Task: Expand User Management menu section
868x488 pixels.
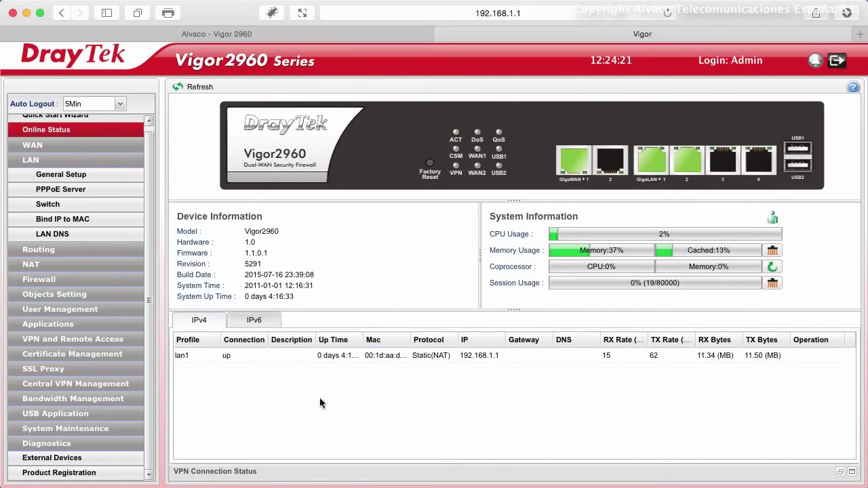Action: (x=76, y=309)
